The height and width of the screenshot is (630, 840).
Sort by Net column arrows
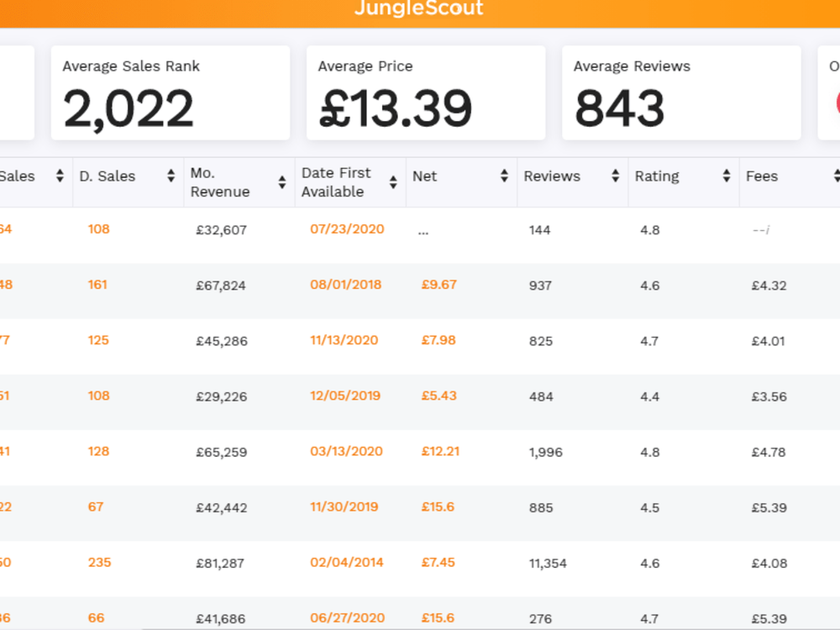pos(504,176)
